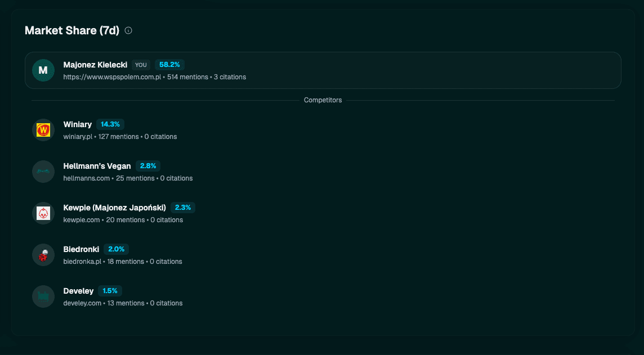Open the Market Share info tooltip icon
Viewport: 644px width, 355px height.
click(x=128, y=30)
